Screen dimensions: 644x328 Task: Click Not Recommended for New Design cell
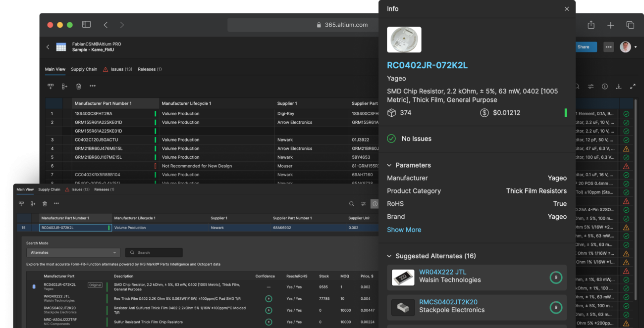pos(217,166)
